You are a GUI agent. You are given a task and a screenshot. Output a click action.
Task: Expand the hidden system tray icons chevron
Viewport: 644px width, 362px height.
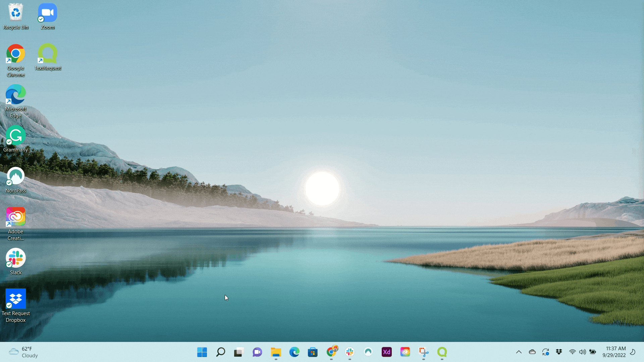[519, 352]
